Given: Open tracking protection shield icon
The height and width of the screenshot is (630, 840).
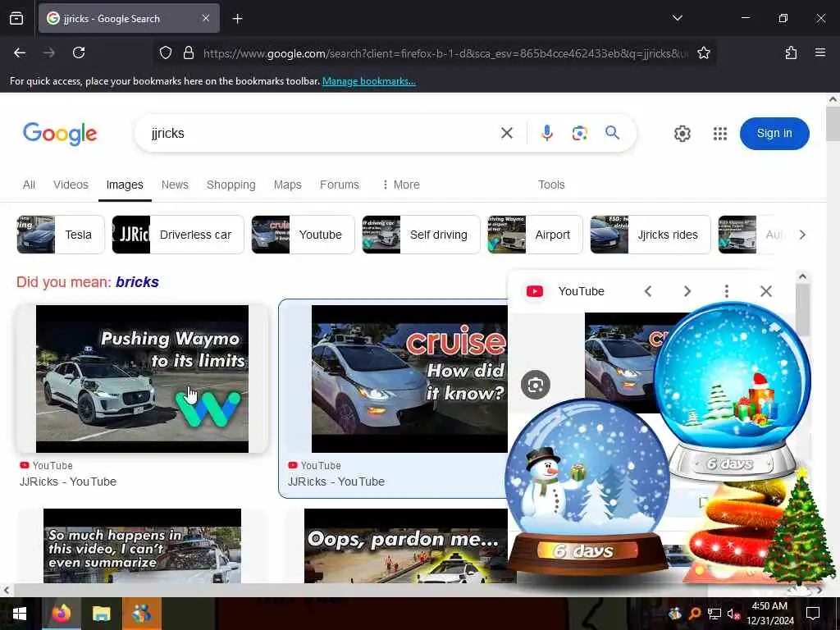Looking at the screenshot, I should (166, 52).
